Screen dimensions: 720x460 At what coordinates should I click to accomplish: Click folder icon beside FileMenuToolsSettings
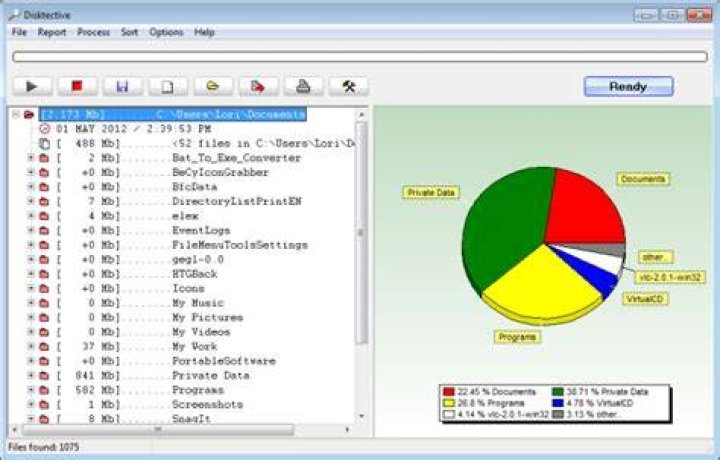tap(44, 245)
